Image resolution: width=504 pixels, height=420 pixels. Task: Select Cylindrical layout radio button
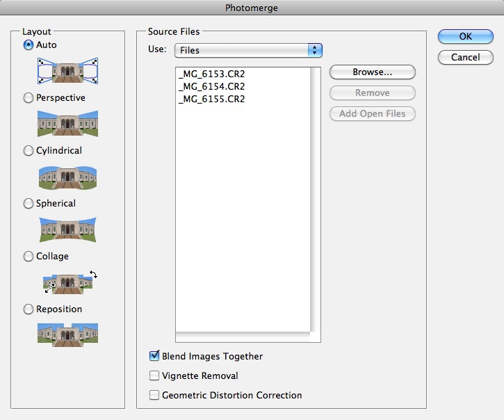pos(29,151)
